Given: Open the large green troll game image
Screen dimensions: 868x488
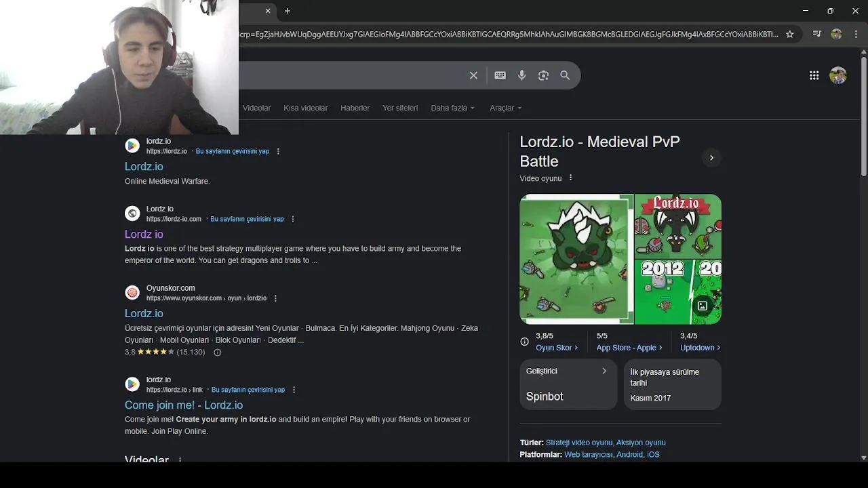Looking at the screenshot, I should coord(576,259).
